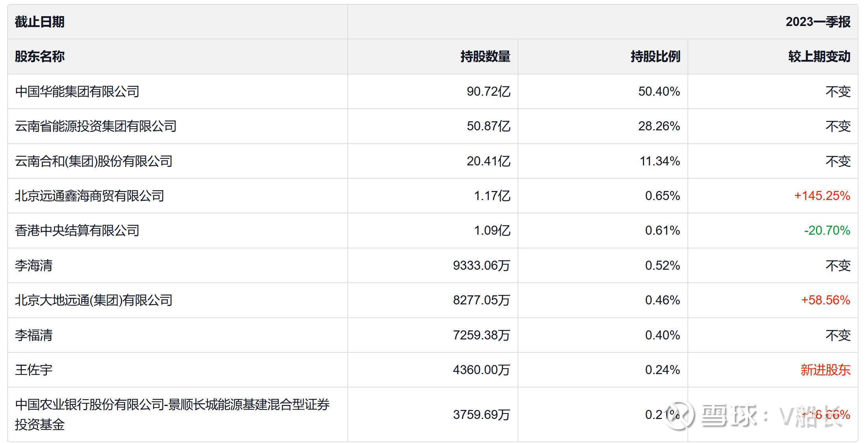
Task: Select the 中国农业银行 景顺长城能源基建 fund row name
Action: [x=172, y=414]
